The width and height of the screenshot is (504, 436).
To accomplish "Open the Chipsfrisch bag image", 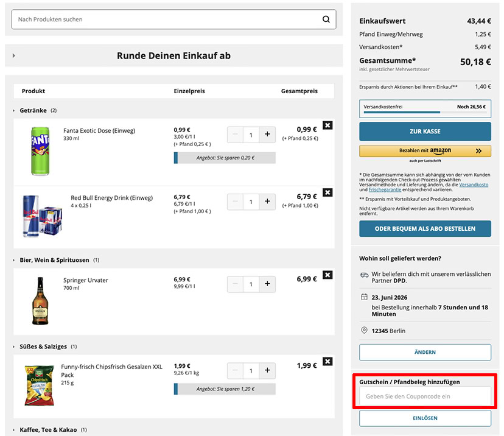I will coord(39,385).
